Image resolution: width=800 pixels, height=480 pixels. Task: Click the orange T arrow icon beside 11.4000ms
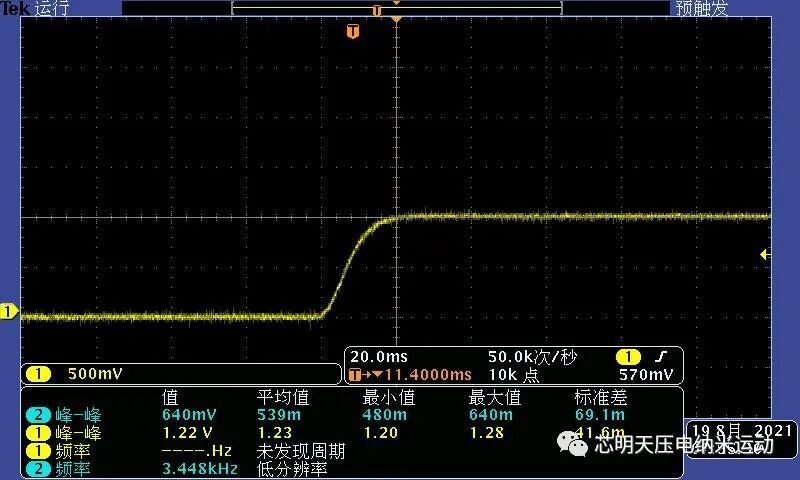pos(365,375)
